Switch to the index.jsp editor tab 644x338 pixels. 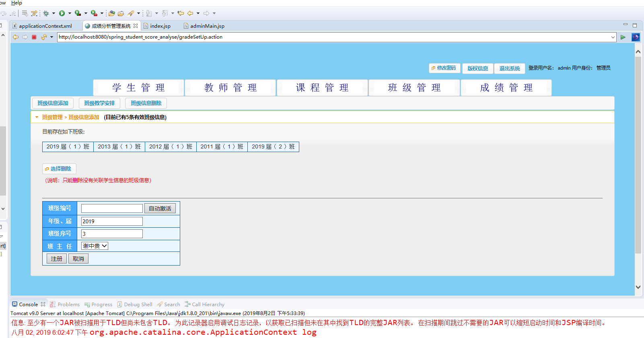pyautogui.click(x=160, y=26)
